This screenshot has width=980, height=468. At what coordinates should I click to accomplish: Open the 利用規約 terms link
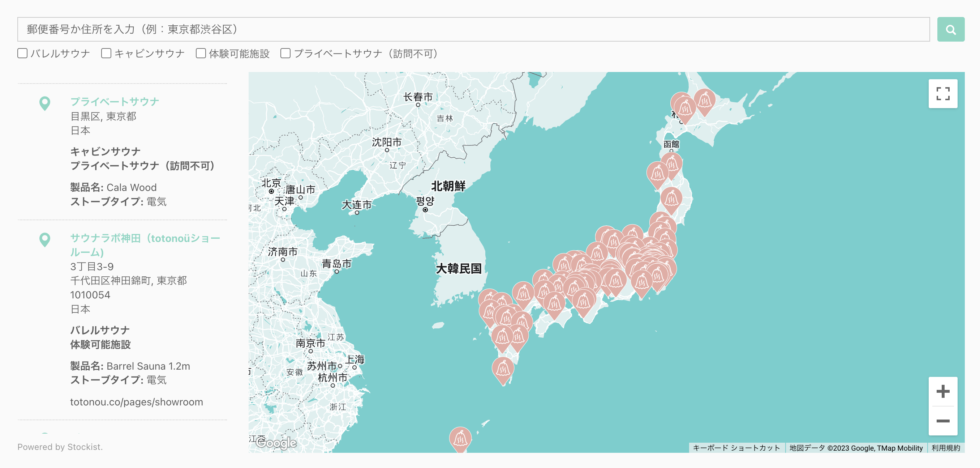click(945, 448)
